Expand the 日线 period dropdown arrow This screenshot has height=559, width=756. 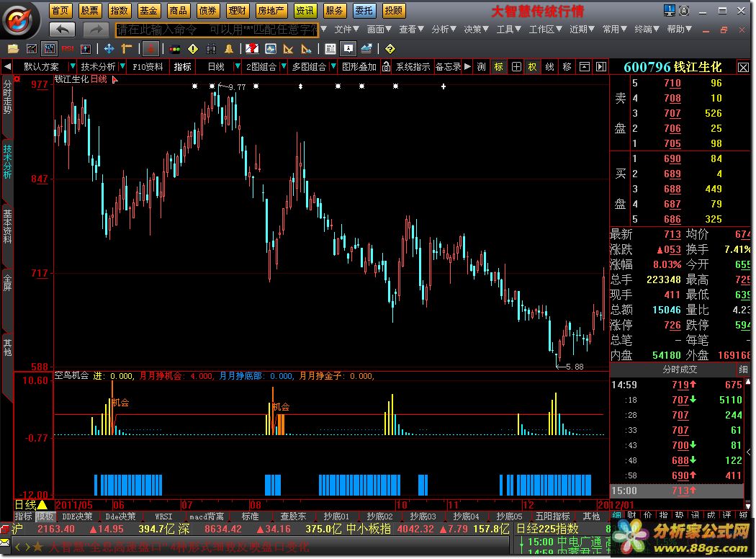click(237, 66)
